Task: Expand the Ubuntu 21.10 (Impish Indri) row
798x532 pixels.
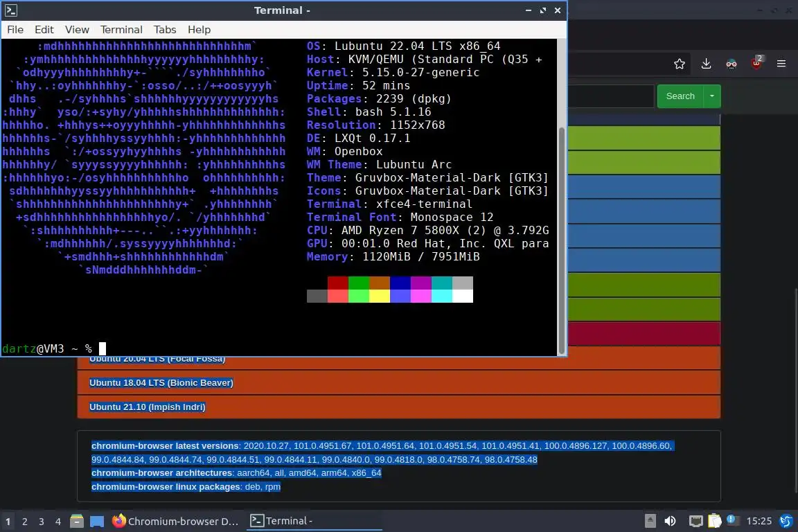Action: pyautogui.click(x=398, y=407)
